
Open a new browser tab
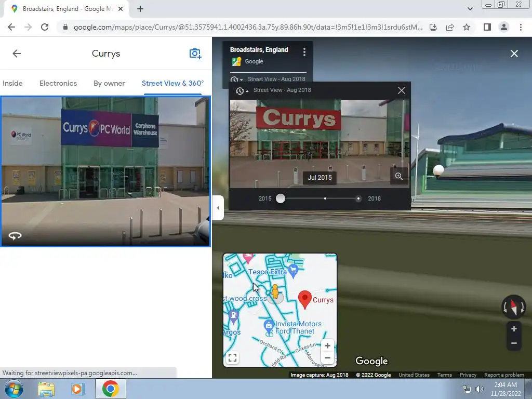[140, 9]
